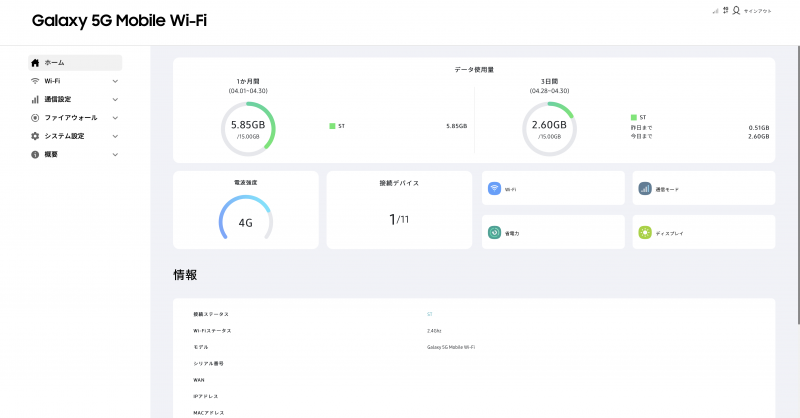Open the 通信モード signal bars tile icon

click(x=645, y=188)
